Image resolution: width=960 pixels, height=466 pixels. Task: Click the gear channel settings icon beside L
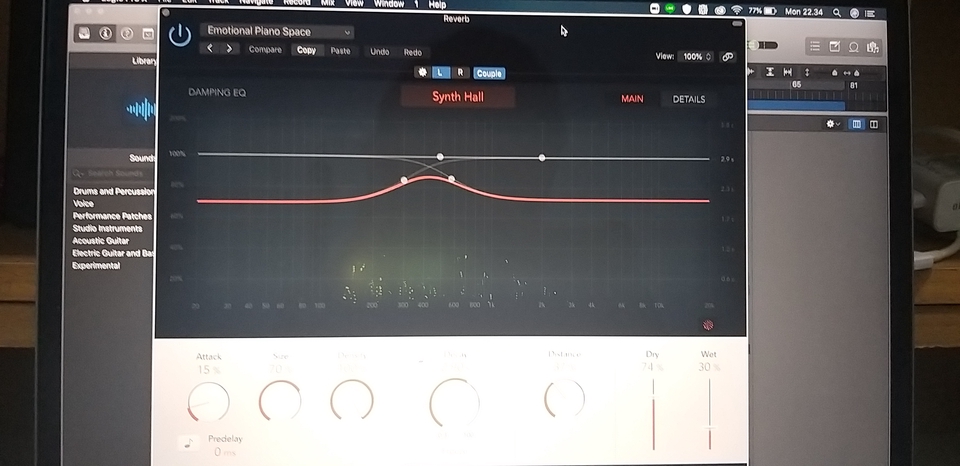click(x=422, y=72)
